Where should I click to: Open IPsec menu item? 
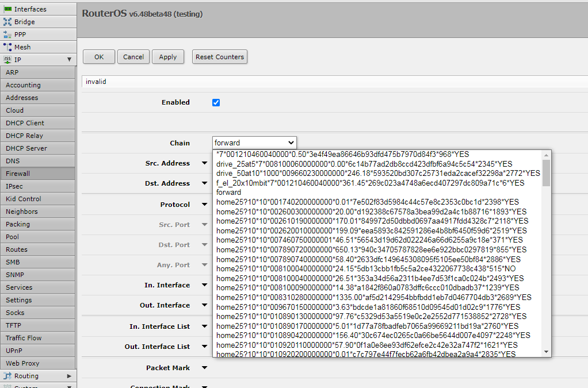coord(38,186)
